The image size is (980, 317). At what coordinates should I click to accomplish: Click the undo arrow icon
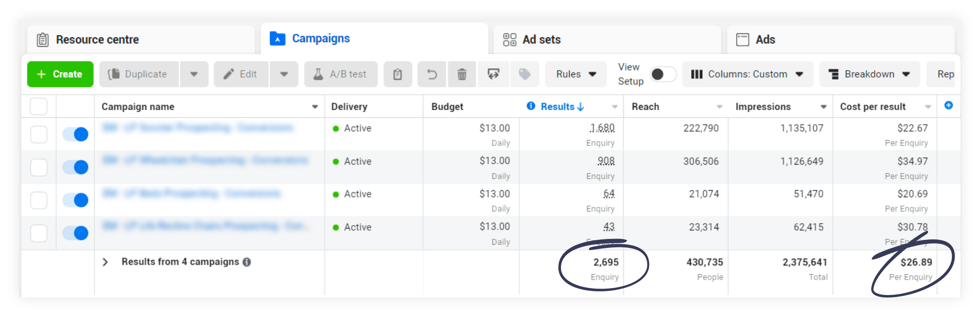click(x=432, y=74)
